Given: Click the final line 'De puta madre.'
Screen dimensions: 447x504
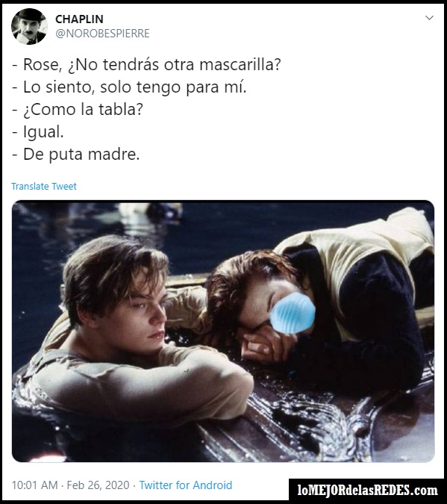Looking at the screenshot, I should coord(81,155).
